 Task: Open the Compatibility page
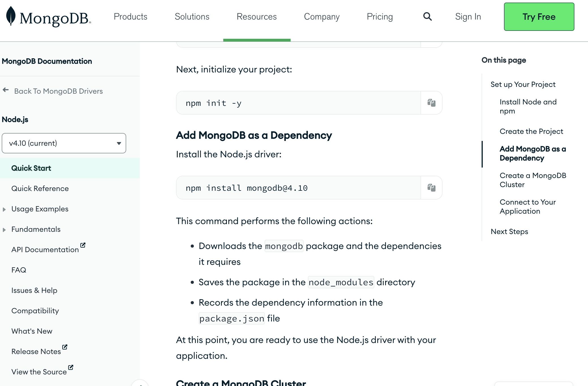35,311
